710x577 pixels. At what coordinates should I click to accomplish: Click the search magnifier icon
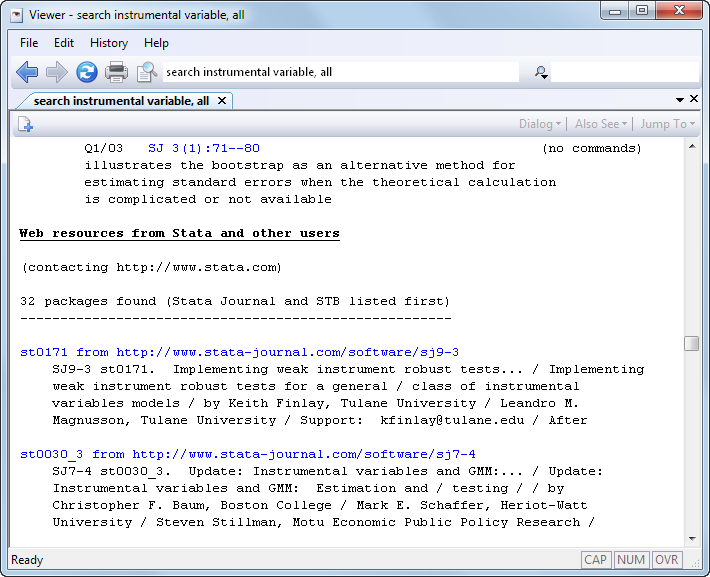pyautogui.click(x=541, y=72)
